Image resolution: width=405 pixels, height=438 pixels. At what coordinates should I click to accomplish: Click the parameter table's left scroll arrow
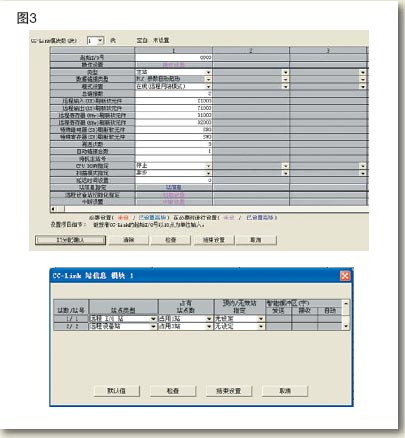[53, 209]
